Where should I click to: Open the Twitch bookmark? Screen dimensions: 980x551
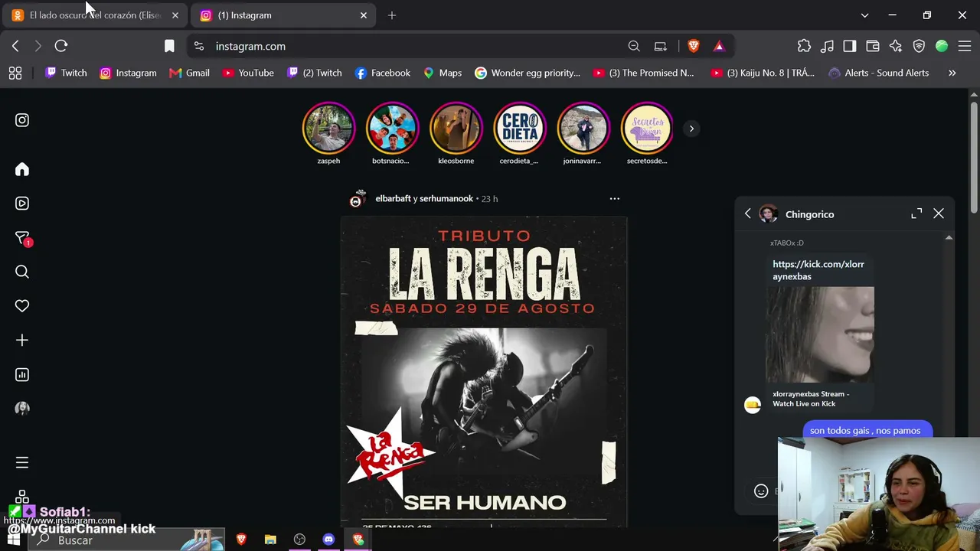(66, 73)
